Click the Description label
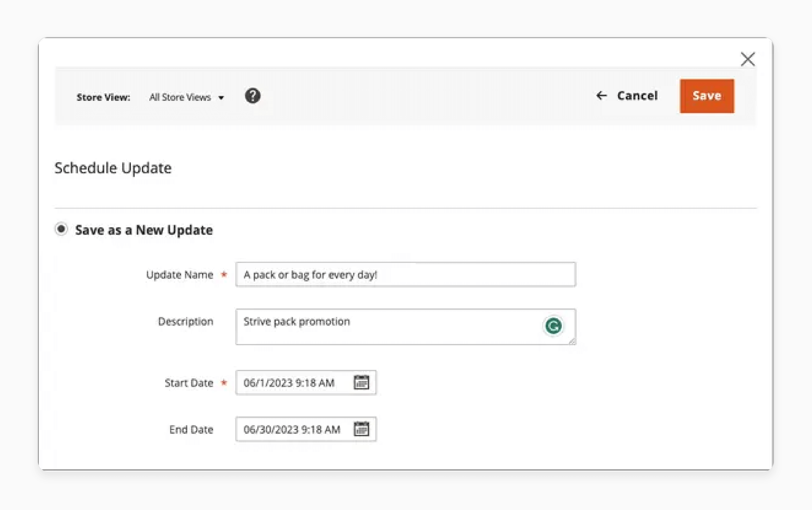812x510 pixels. click(x=186, y=322)
